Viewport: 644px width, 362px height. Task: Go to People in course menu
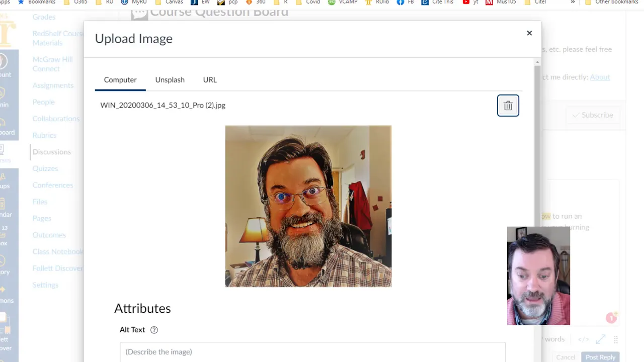[43, 102]
